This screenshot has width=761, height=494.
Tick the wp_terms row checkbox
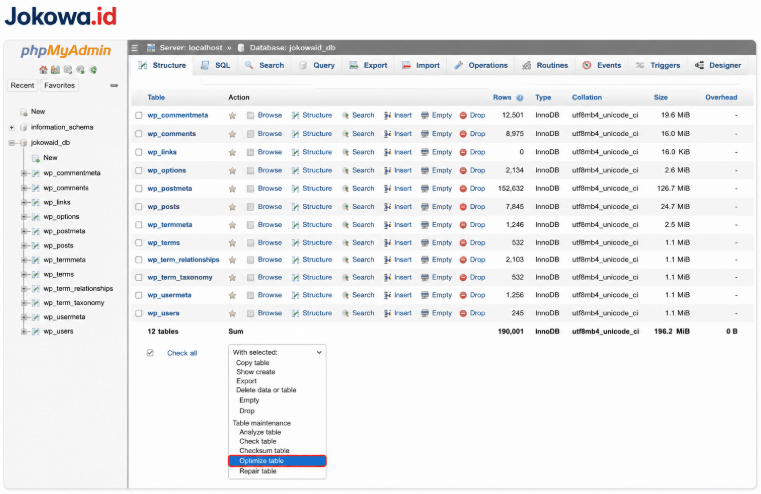(x=139, y=243)
